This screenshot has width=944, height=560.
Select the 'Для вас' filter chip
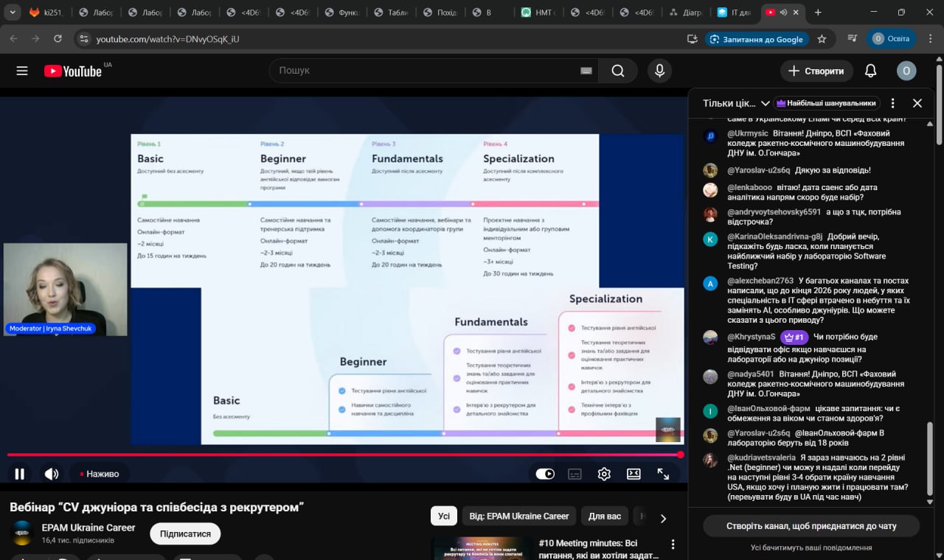point(604,516)
